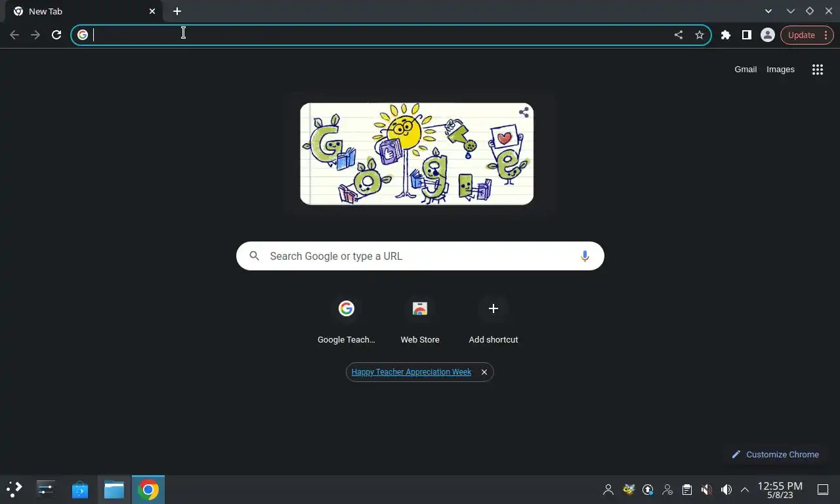Dismiss the Teacher Appreciation Week promo
The image size is (840, 504).
484,372
